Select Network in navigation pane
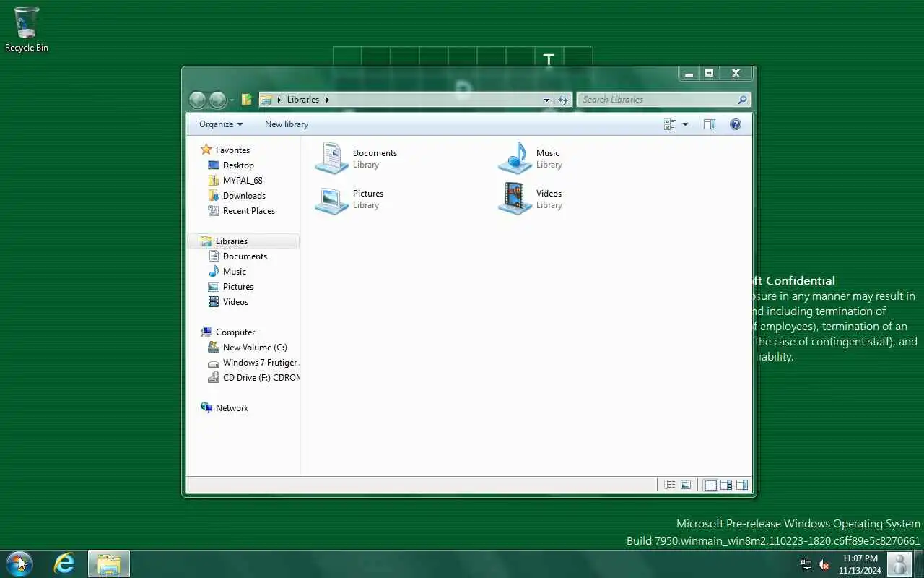 click(225, 407)
